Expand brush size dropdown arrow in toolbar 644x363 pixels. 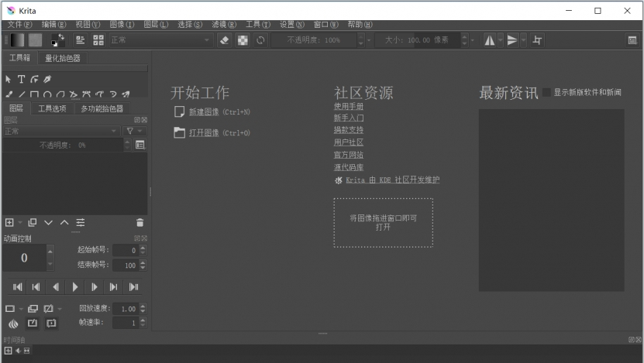(x=472, y=40)
